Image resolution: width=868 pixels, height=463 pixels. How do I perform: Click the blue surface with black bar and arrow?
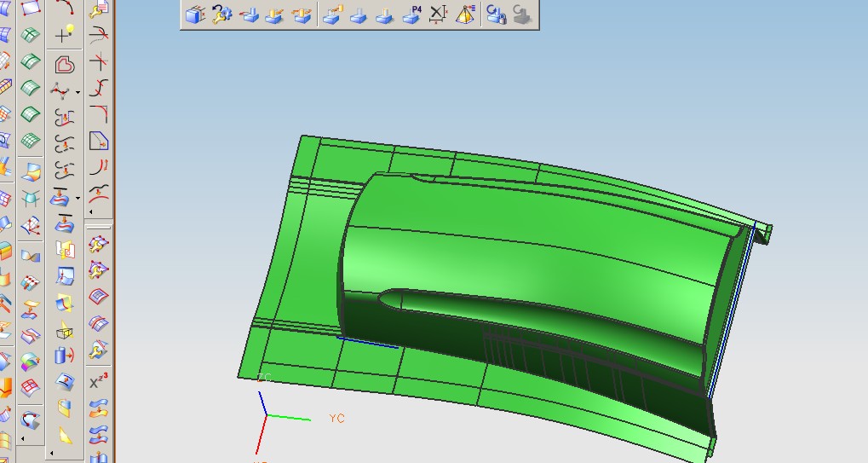(x=65, y=223)
